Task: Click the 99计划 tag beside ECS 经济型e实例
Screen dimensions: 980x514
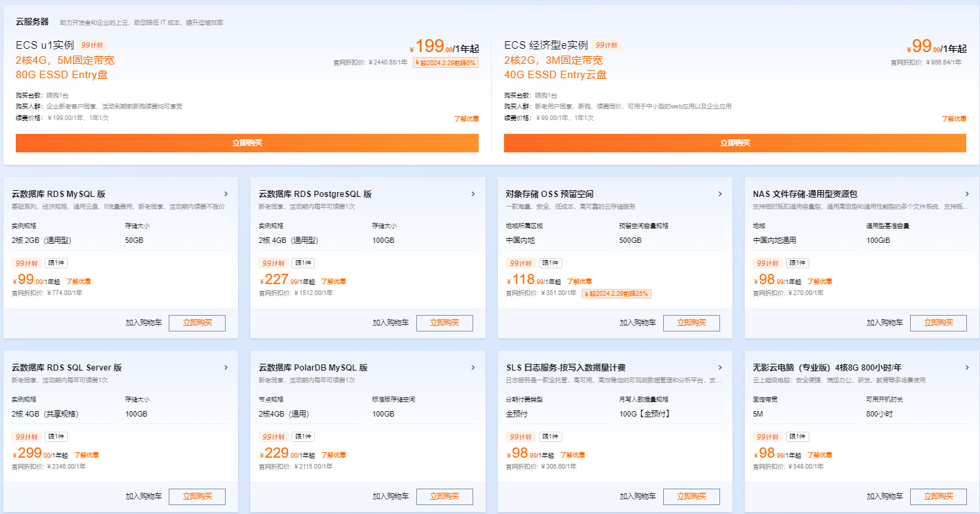Action: click(606, 45)
